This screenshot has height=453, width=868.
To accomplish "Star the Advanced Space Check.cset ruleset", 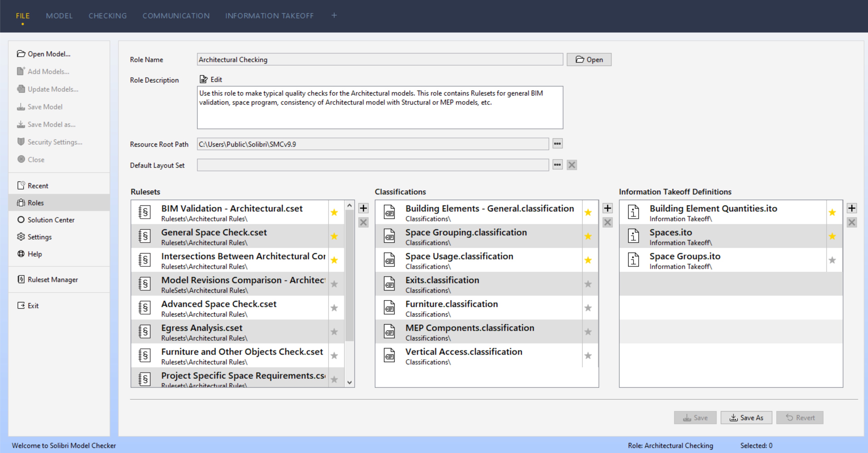I will (334, 308).
